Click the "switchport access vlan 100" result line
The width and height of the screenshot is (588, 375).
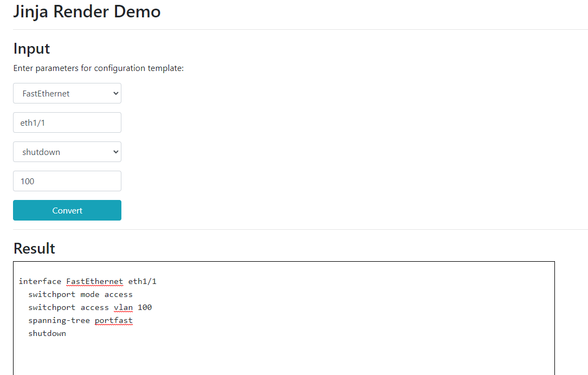(90, 307)
